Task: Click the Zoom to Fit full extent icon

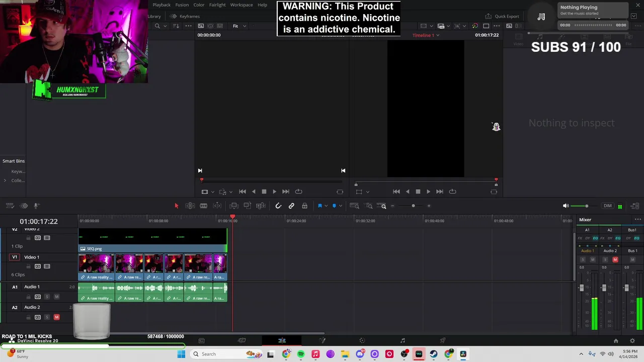Action: tap(354, 206)
